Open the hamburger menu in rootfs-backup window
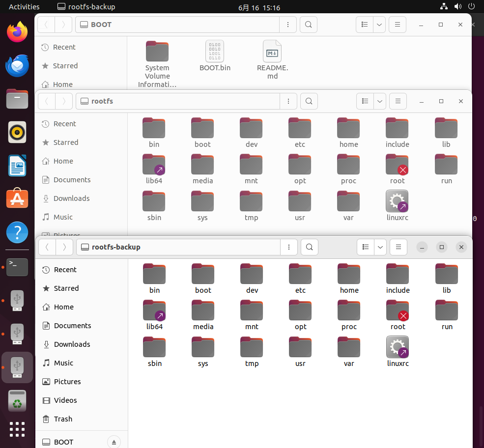Screen dimensions: 484x448 point(398,247)
